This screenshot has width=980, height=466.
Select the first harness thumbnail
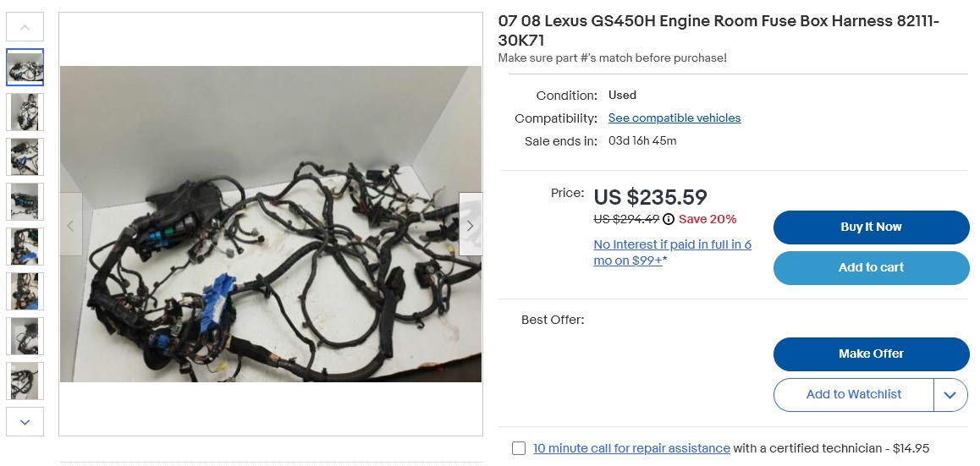click(x=25, y=68)
